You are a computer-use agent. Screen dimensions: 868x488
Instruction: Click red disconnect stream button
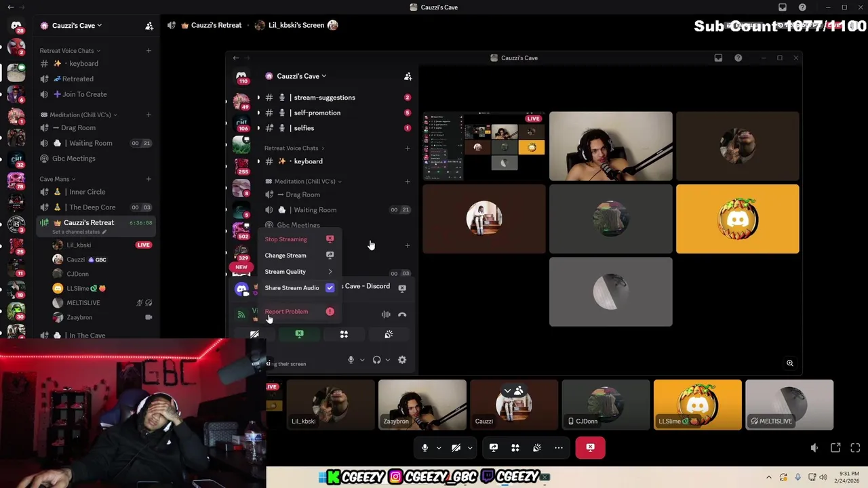coord(590,447)
